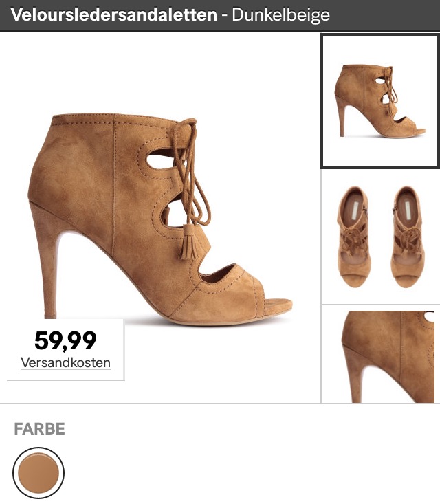Select the side-view shoe thumbnail
The width and height of the screenshot is (440, 504).
[x=380, y=101]
